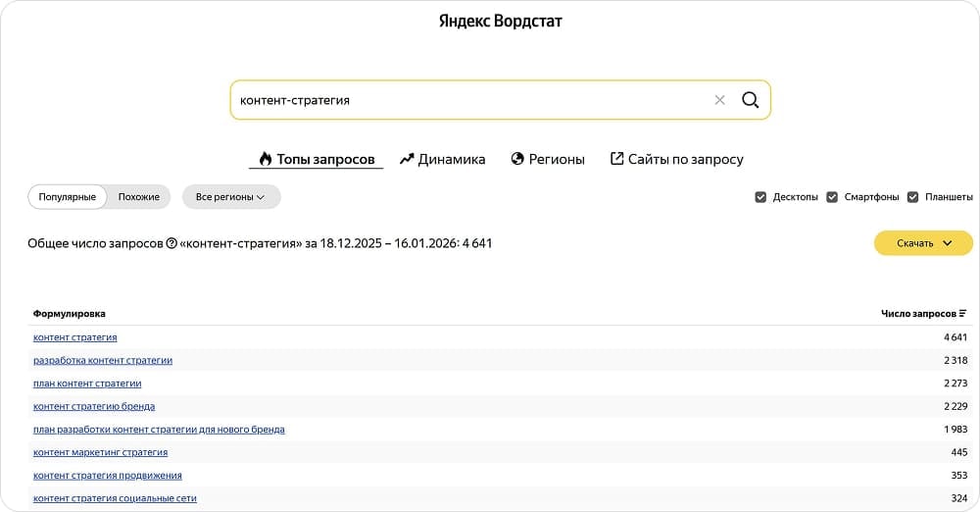
Task: Open the разработка контент стратегии link
Action: coord(103,361)
